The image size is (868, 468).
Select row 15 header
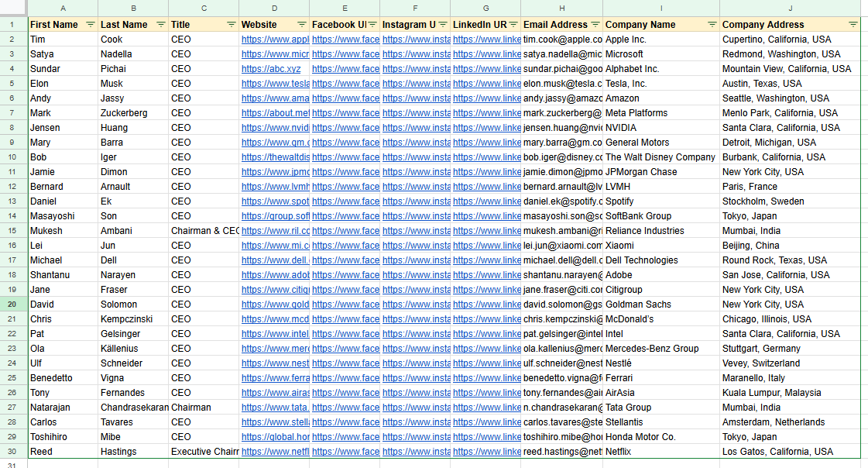click(12, 230)
